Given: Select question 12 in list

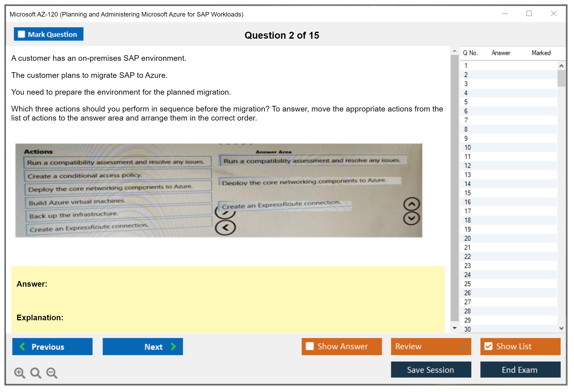Looking at the screenshot, I should click(467, 166).
